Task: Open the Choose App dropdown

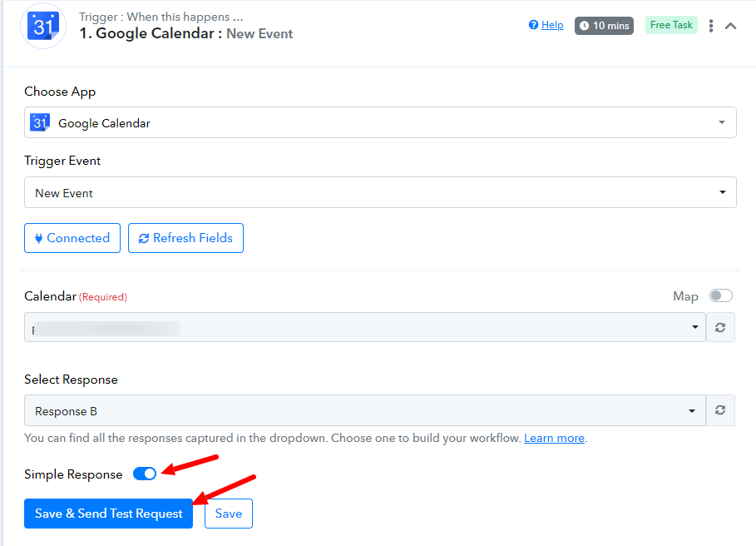Action: pyautogui.click(x=380, y=122)
